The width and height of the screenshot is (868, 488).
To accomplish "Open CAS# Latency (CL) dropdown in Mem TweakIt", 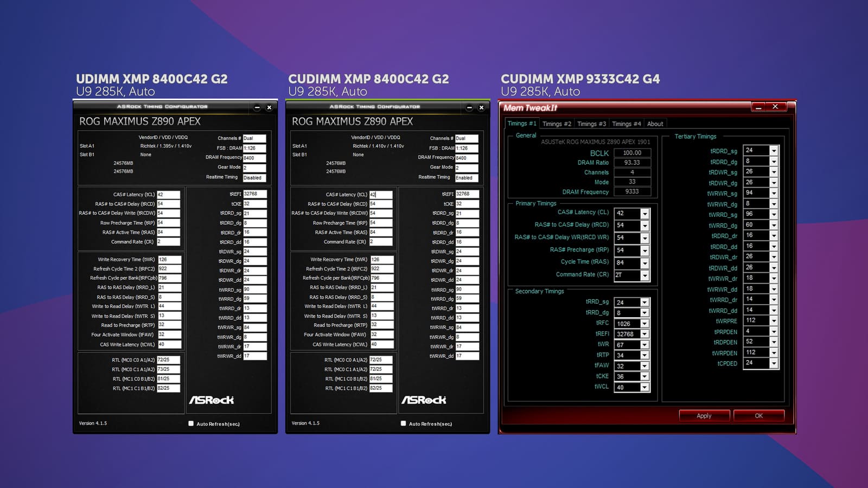I will pos(644,214).
